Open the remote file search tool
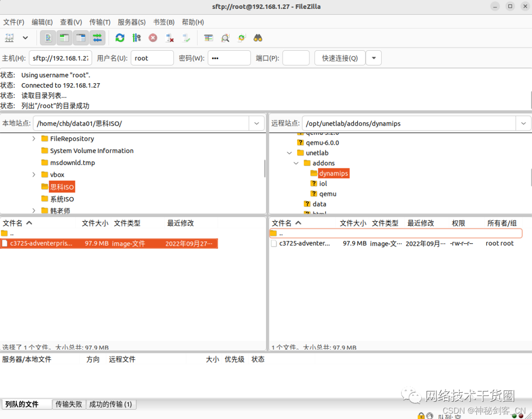Screen dimensions: 532x419 tap(258, 38)
